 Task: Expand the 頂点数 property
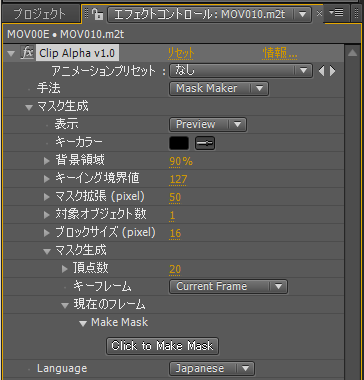pos(65,269)
